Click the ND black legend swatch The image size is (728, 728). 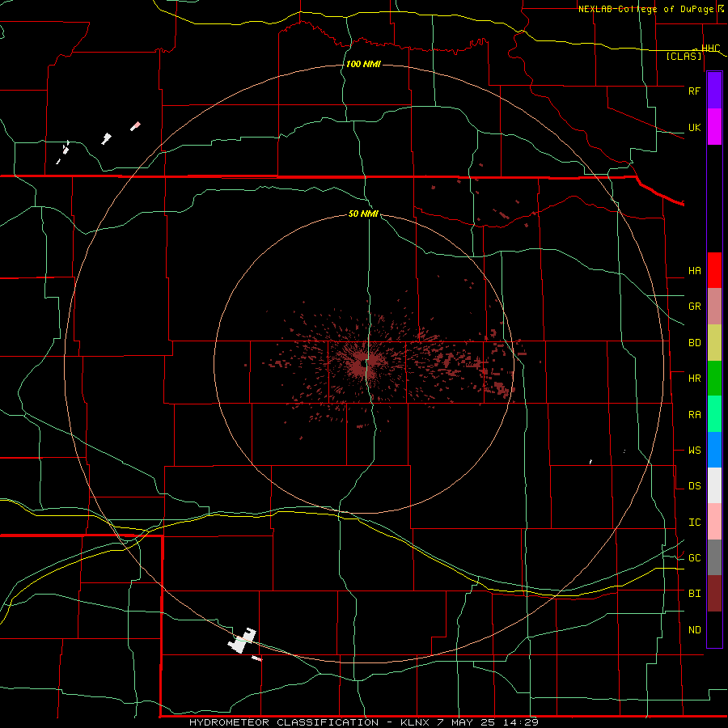coord(714,629)
